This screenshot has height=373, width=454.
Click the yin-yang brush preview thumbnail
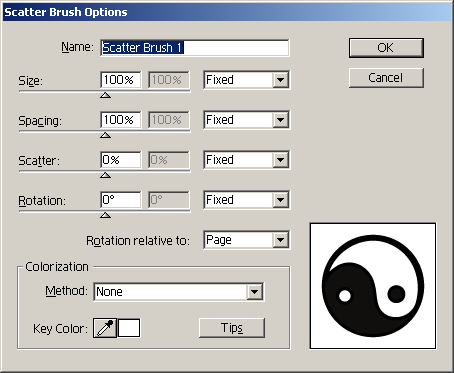[x=373, y=286]
